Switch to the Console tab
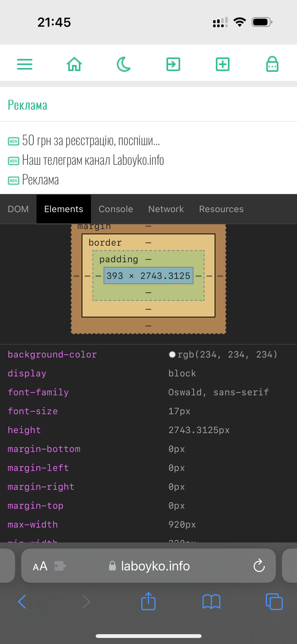297x644 pixels. tap(116, 209)
